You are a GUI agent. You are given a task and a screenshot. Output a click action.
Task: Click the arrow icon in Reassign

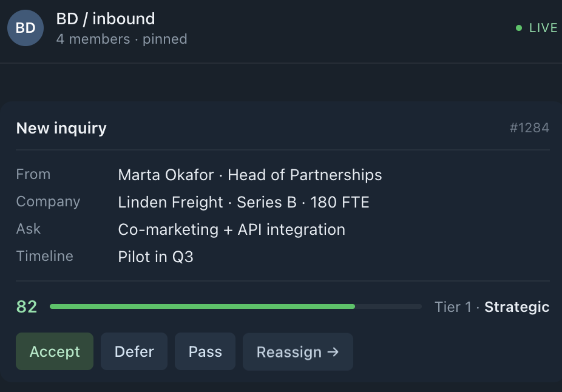tap(333, 352)
